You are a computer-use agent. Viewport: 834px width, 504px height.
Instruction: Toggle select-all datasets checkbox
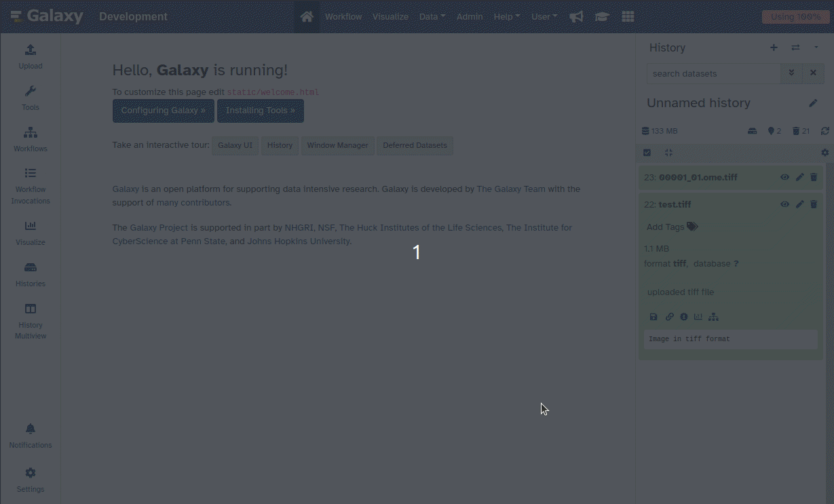point(647,153)
